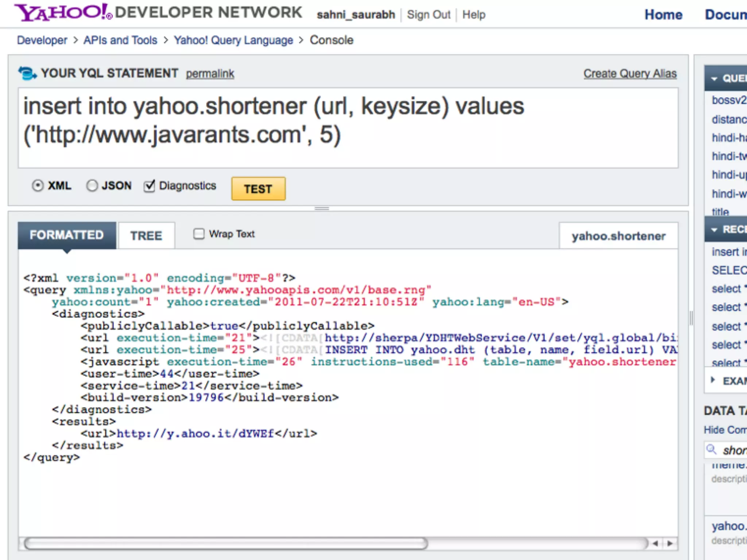Open recent query starting with 'insert'

pyautogui.click(x=729, y=252)
